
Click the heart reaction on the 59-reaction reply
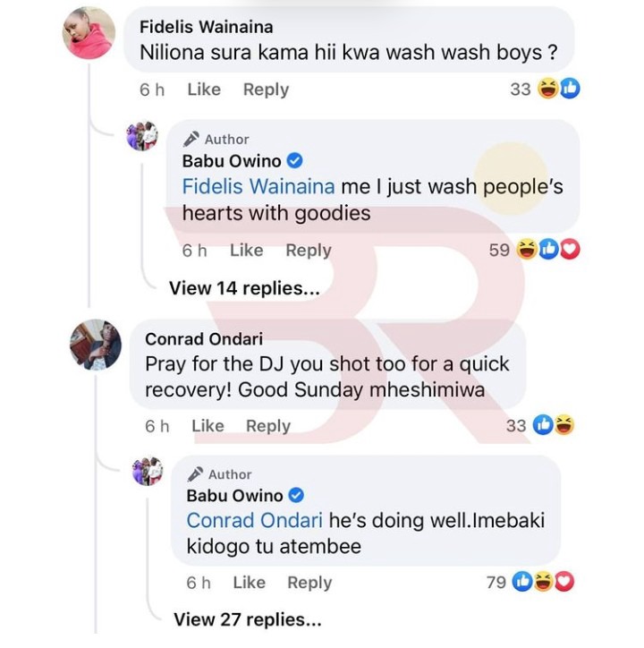570,249
